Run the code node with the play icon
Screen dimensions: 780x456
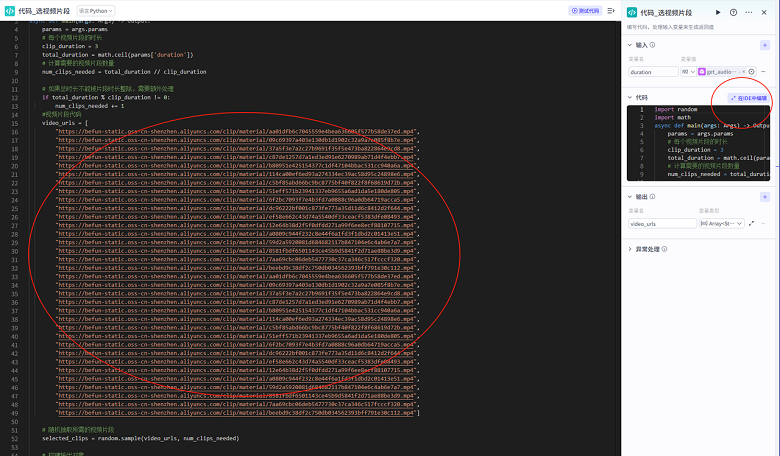pyautogui.click(x=718, y=12)
